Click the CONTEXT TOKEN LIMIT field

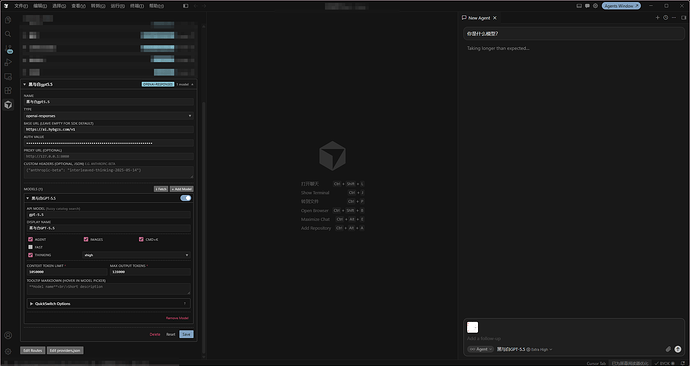[x=67, y=272]
